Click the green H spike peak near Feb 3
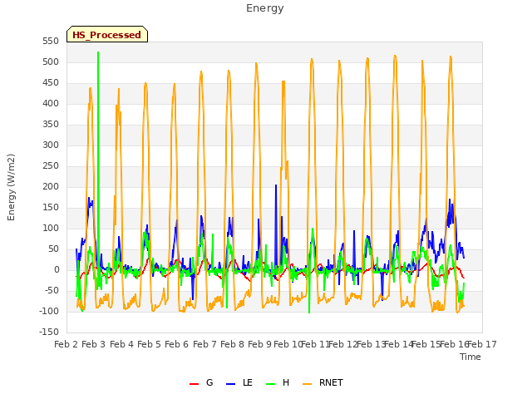 pyautogui.click(x=98, y=52)
